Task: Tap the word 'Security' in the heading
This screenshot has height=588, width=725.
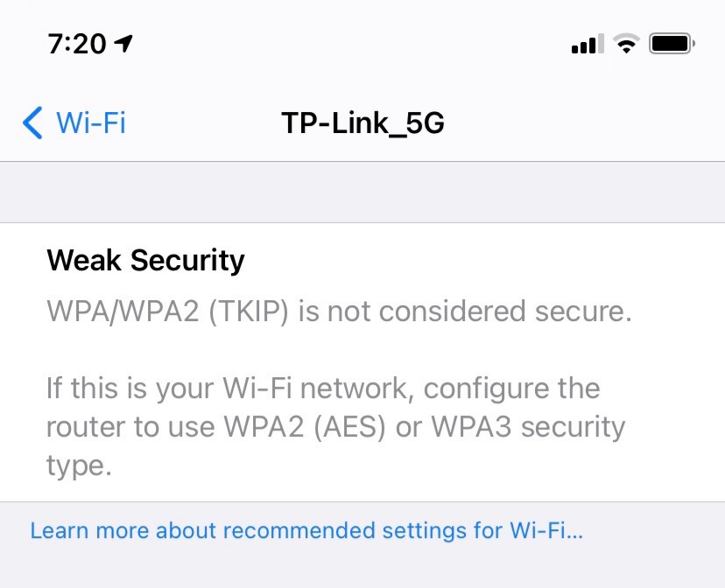Action: tap(187, 261)
